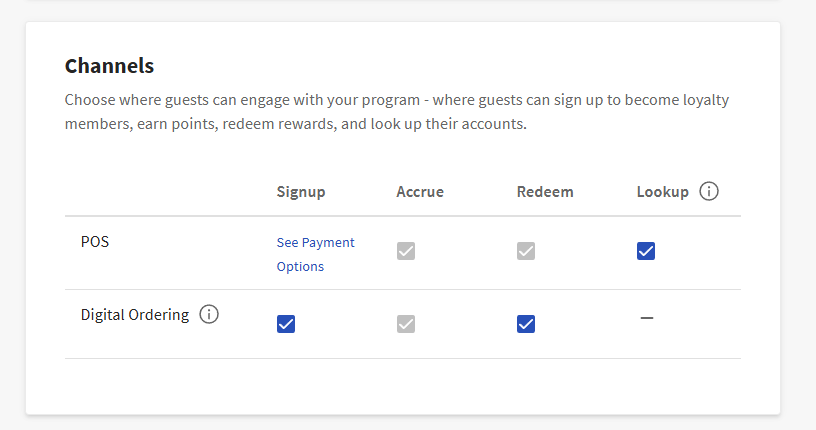816x430 pixels.
Task: Open the Digital Ordering info icon
Action: click(x=209, y=315)
